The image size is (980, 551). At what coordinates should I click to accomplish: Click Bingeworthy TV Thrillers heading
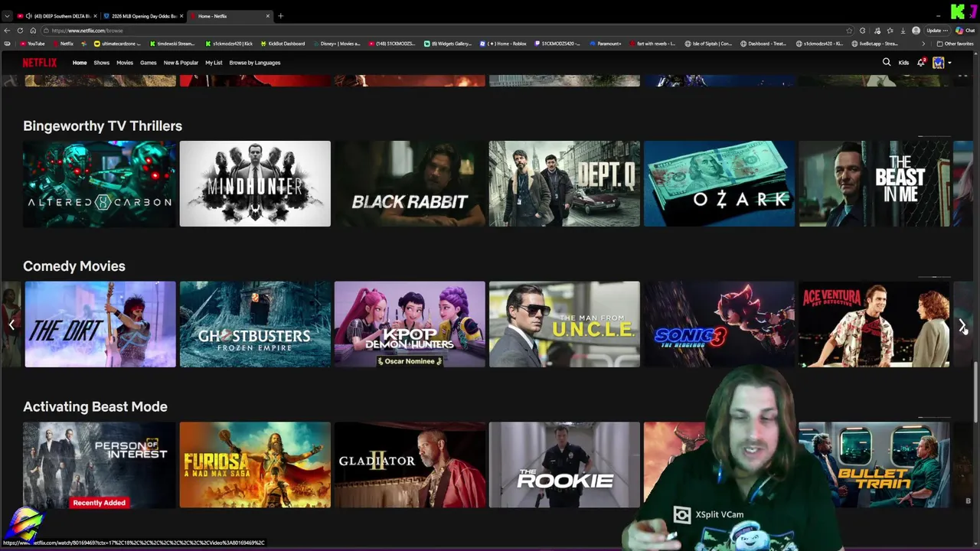(103, 126)
